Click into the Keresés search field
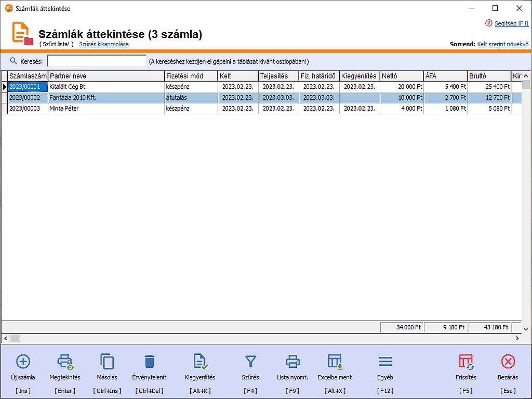 tap(97, 61)
